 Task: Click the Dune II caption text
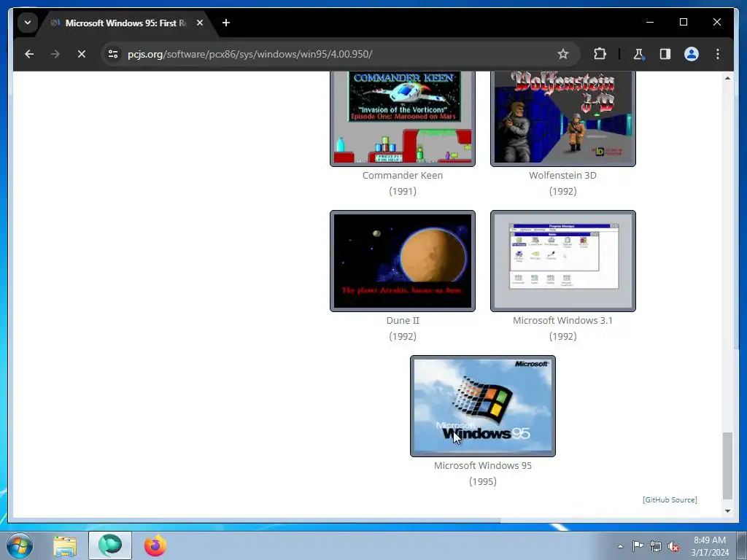tap(403, 321)
